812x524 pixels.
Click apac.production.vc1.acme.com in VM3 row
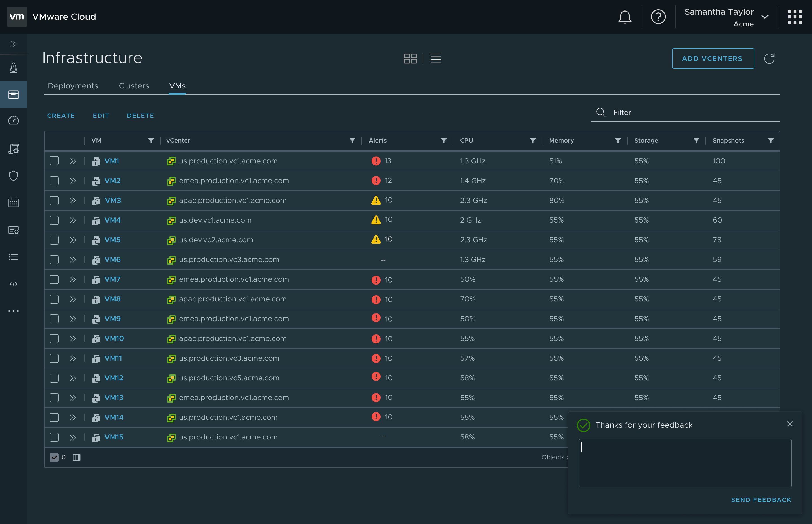[233, 200]
